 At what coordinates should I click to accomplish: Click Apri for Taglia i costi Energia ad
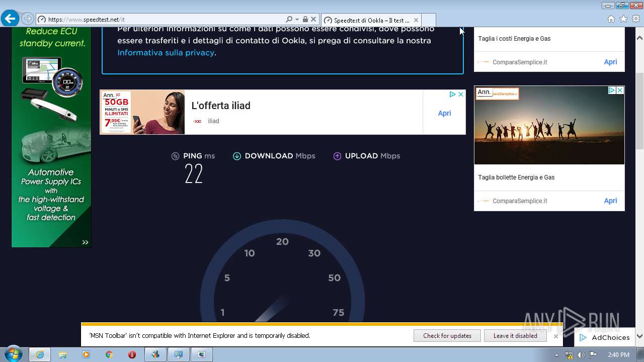pos(610,62)
